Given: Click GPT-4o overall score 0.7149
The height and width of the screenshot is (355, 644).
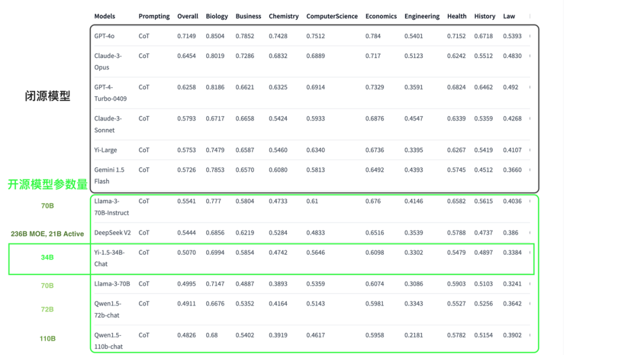Looking at the screenshot, I should (x=186, y=36).
